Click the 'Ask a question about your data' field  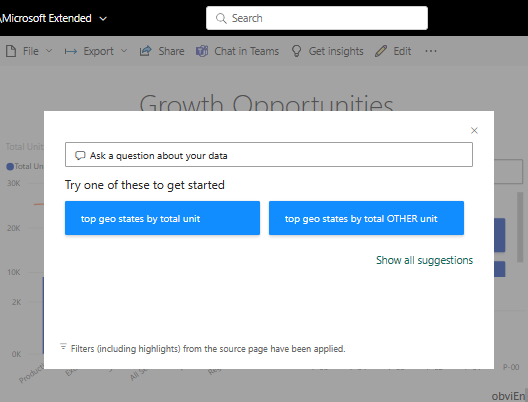pos(269,155)
